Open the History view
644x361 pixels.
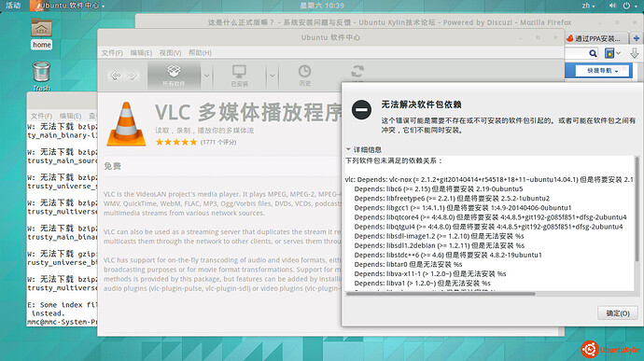point(304,76)
